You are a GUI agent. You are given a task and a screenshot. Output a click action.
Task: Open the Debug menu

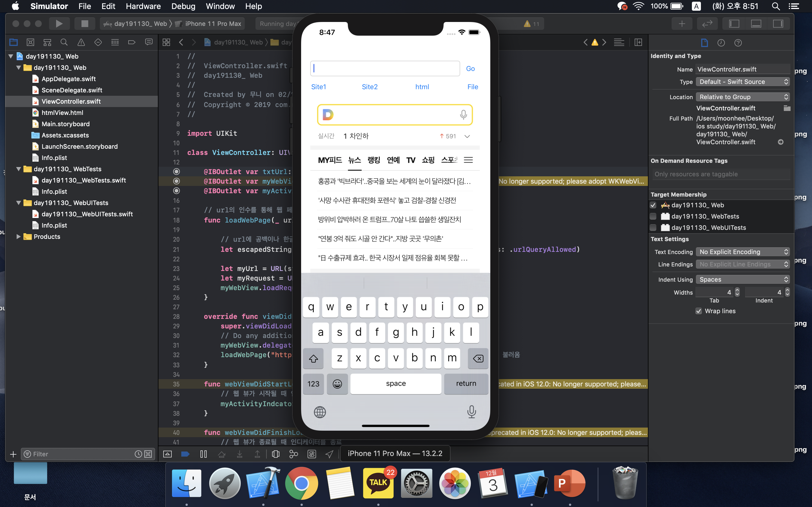[x=183, y=6]
